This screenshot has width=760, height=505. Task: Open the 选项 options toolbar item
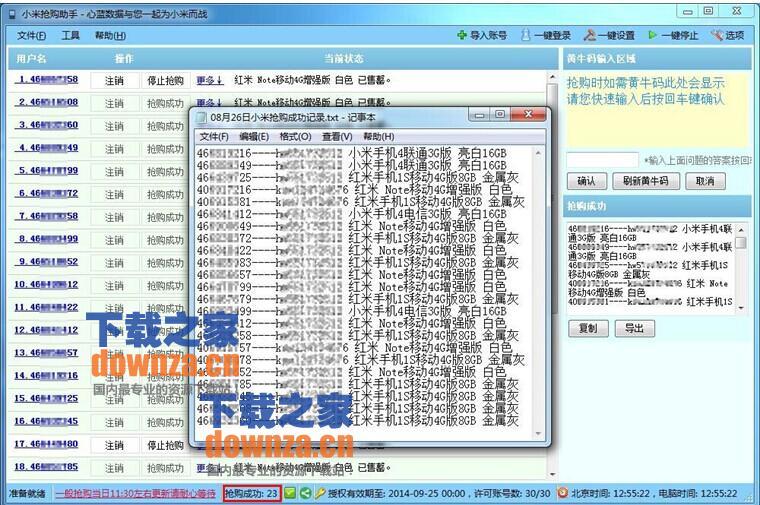(727, 35)
